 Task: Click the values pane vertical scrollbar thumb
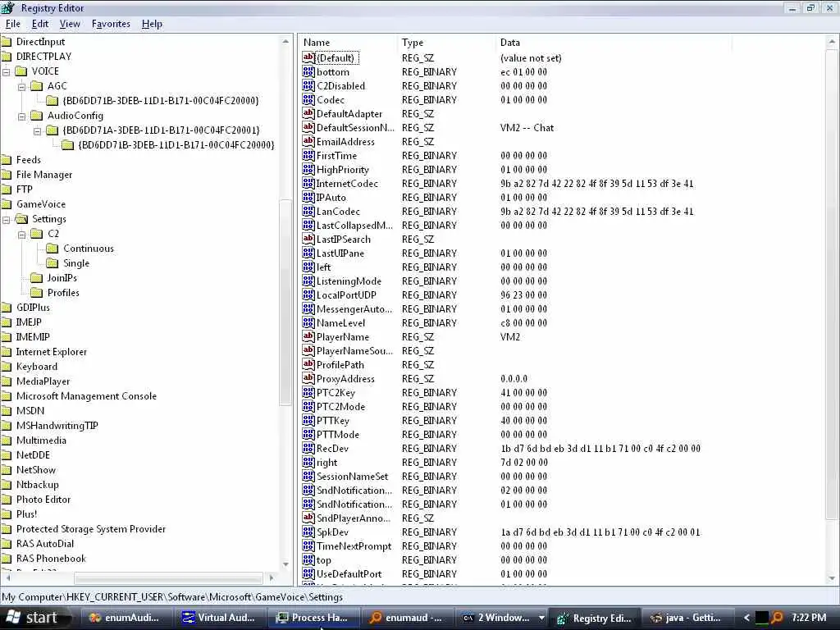coord(832,283)
